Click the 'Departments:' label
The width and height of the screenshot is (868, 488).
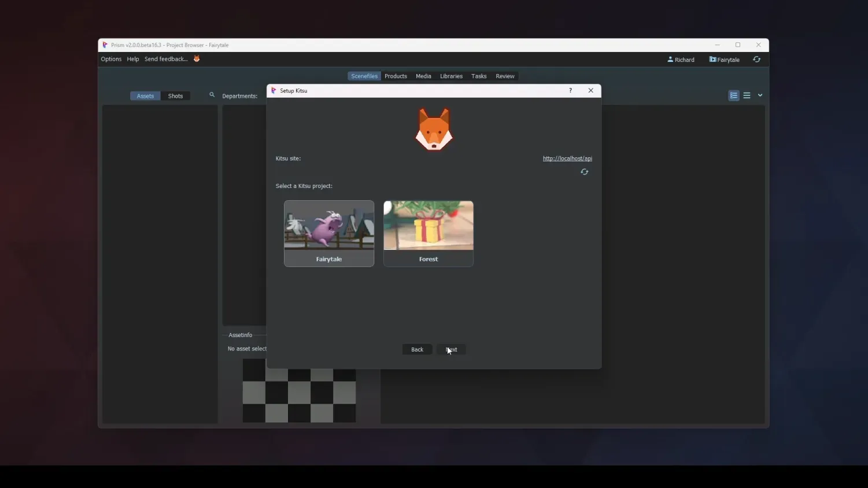(240, 96)
